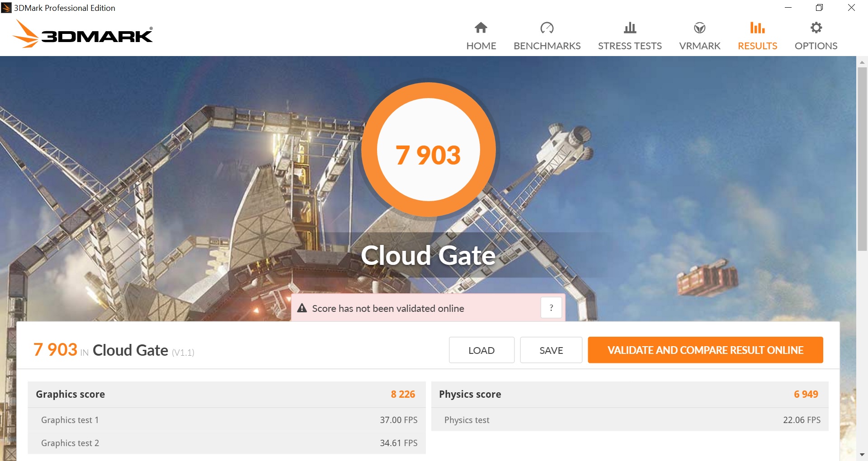Open Options via the gear icon
The image size is (868, 461).
[816, 28]
